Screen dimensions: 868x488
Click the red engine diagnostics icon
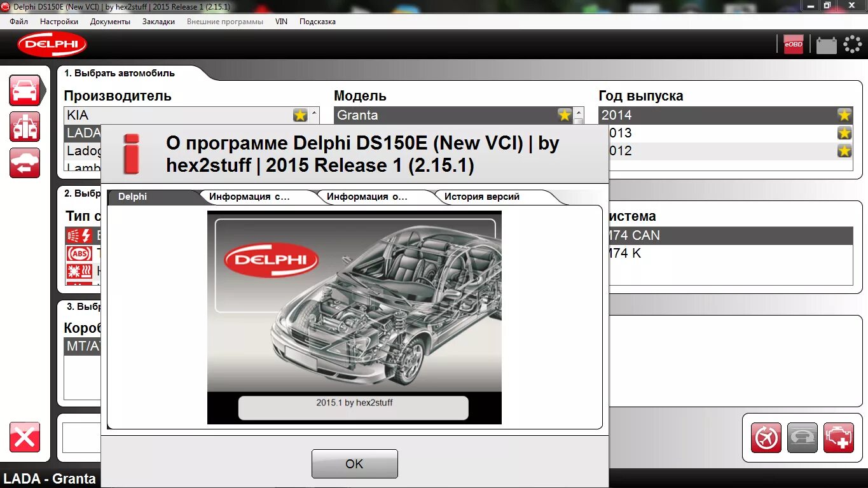tap(839, 438)
